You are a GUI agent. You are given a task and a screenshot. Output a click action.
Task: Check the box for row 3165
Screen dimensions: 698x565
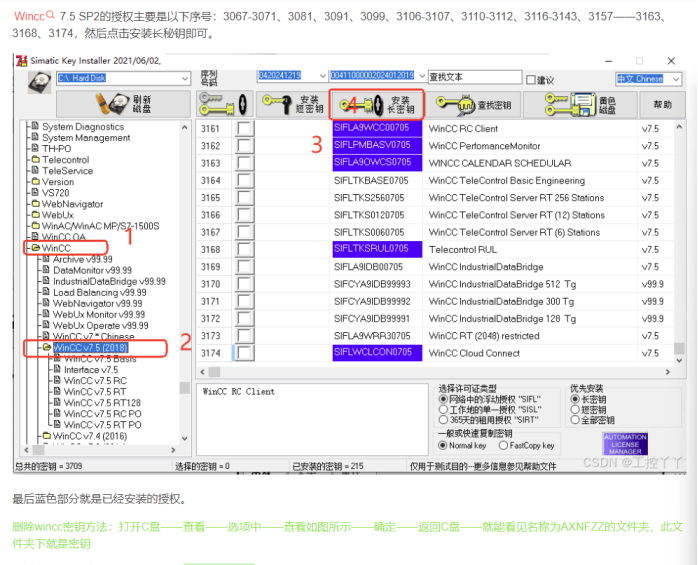point(244,198)
